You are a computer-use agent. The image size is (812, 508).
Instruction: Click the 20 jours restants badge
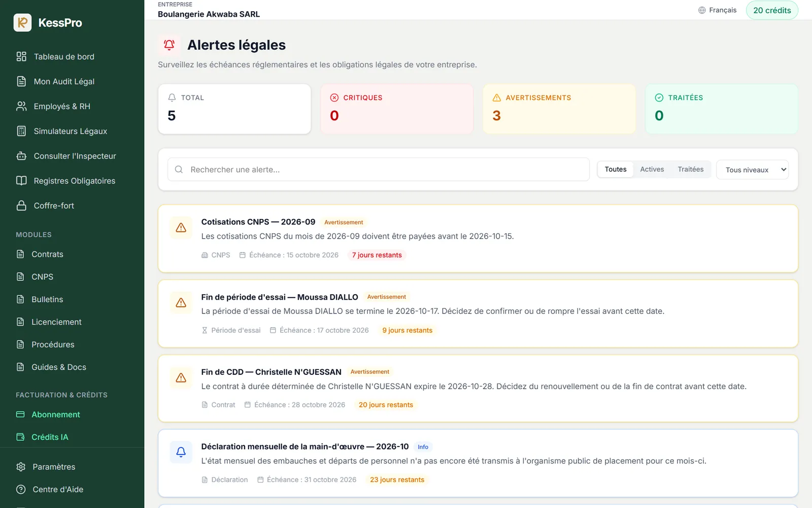[x=386, y=405]
